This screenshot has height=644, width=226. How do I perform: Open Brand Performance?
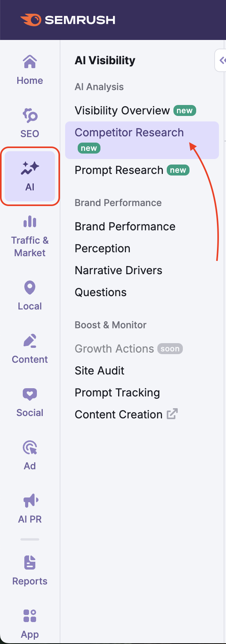125,226
